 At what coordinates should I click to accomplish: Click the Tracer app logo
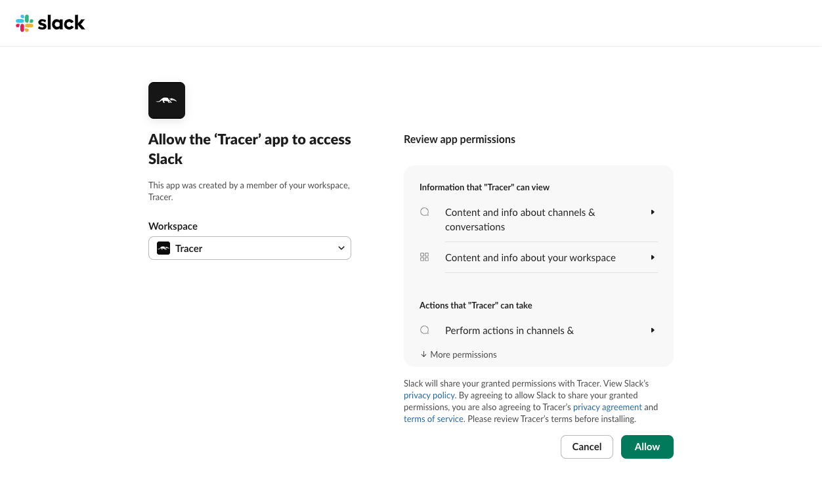(x=166, y=100)
